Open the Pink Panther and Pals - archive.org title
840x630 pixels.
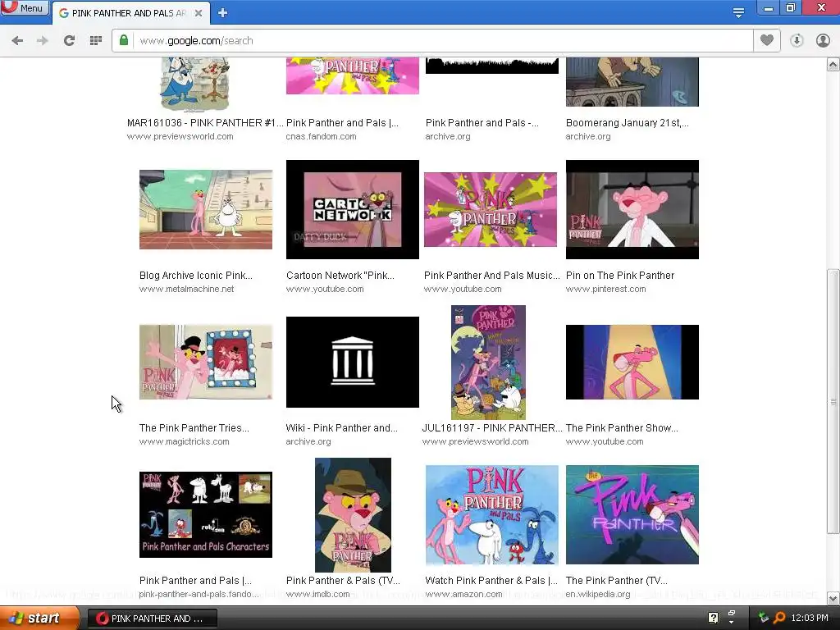pos(482,123)
